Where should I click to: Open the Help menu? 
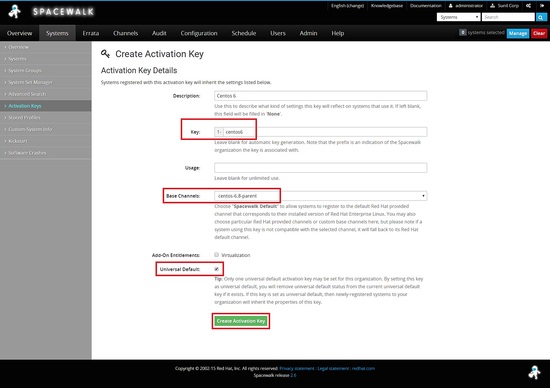338,33
